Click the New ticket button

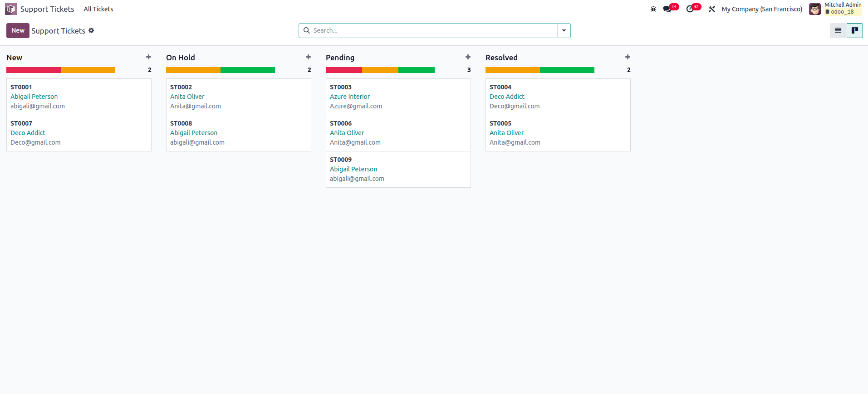(18, 30)
